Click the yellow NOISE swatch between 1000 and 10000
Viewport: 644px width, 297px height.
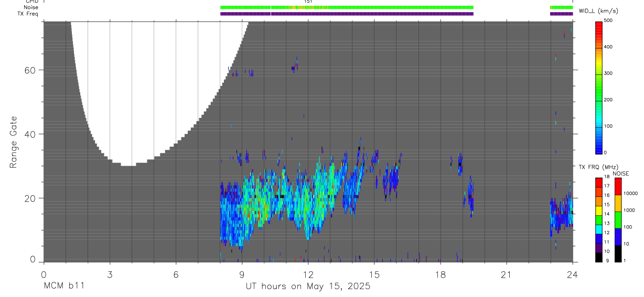tap(617, 203)
